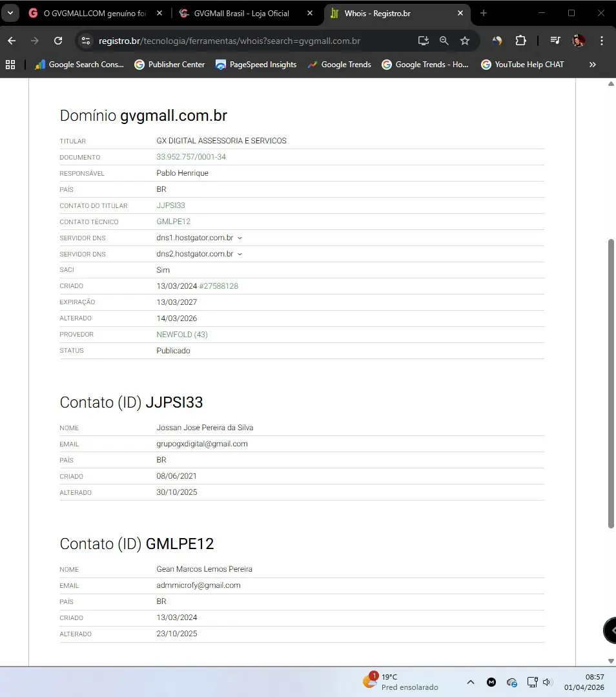Image resolution: width=616 pixels, height=697 pixels.
Task: Switch to the GVGMall Brasil - Loja Oficial tab
Action: point(241,14)
